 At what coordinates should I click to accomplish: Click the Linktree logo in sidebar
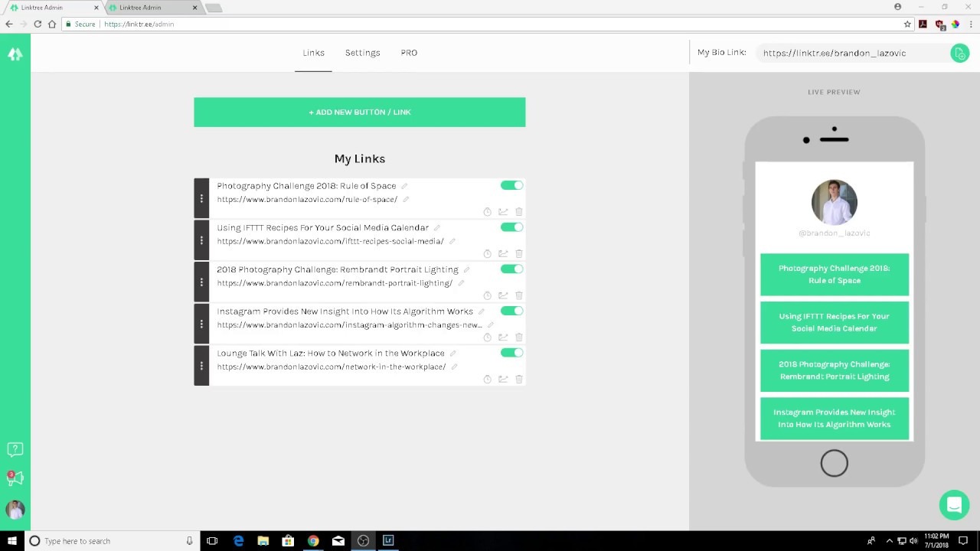pos(15,54)
